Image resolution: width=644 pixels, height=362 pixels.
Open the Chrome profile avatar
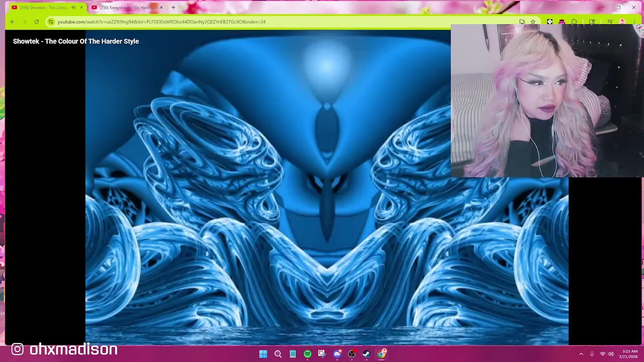point(622,22)
